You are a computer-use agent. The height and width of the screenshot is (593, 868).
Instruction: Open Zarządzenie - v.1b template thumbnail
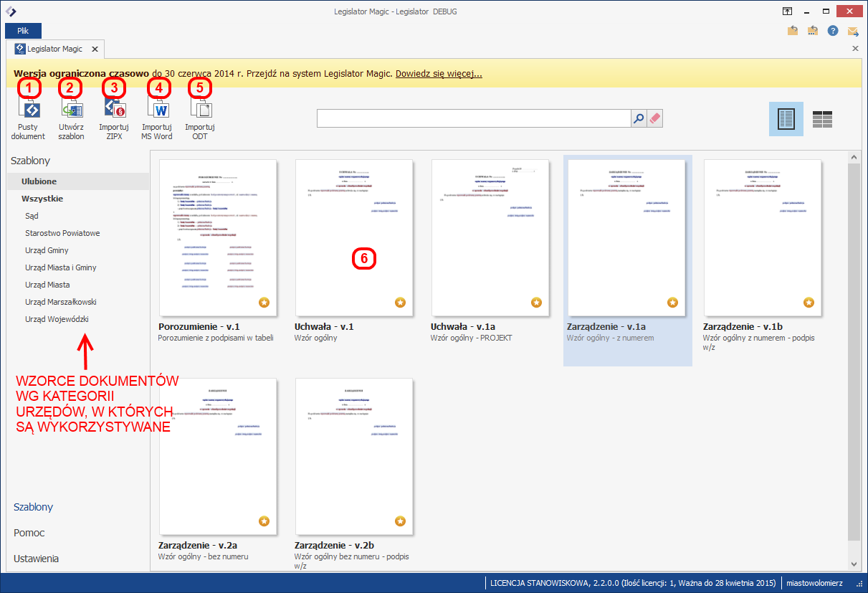tap(763, 237)
